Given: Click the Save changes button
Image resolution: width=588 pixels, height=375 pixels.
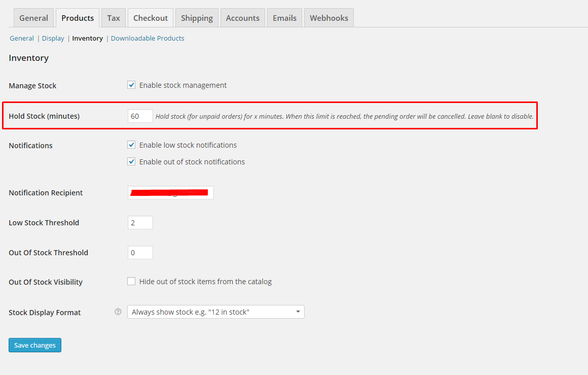Looking at the screenshot, I should [x=35, y=345].
